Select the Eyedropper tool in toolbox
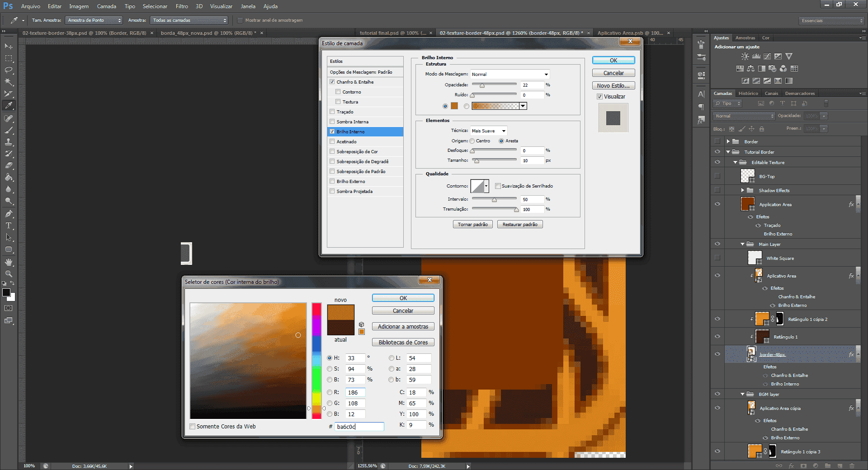The height and width of the screenshot is (470, 868). click(9, 106)
